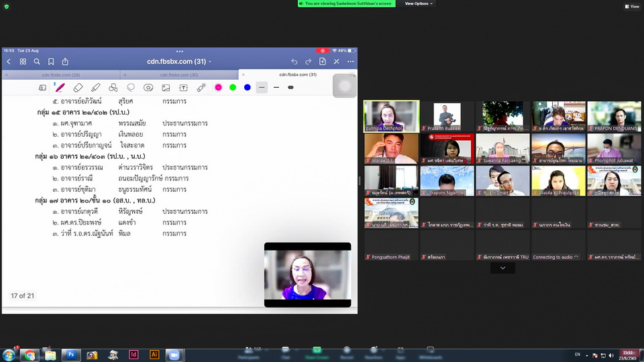Open the Elements sticker tool
The width and height of the screenshot is (644, 362).
coord(148,87)
